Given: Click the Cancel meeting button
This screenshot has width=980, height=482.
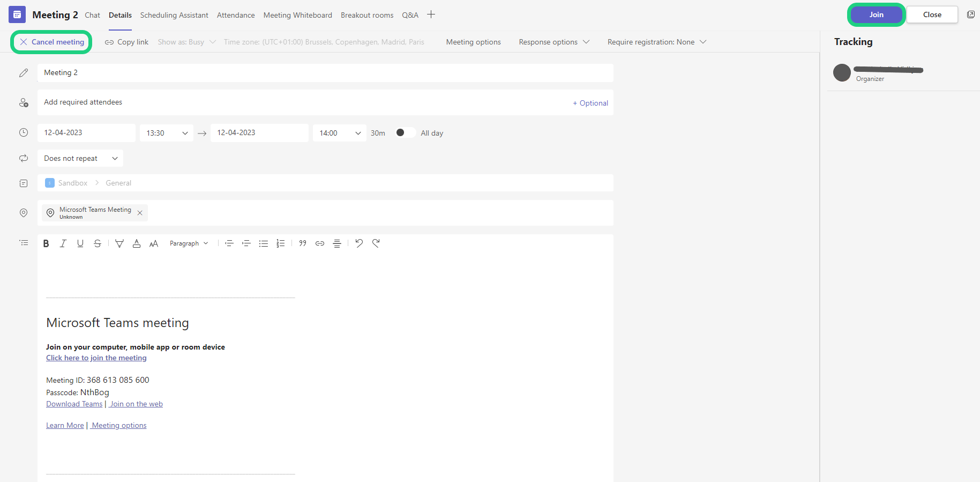Looking at the screenshot, I should tap(52, 42).
